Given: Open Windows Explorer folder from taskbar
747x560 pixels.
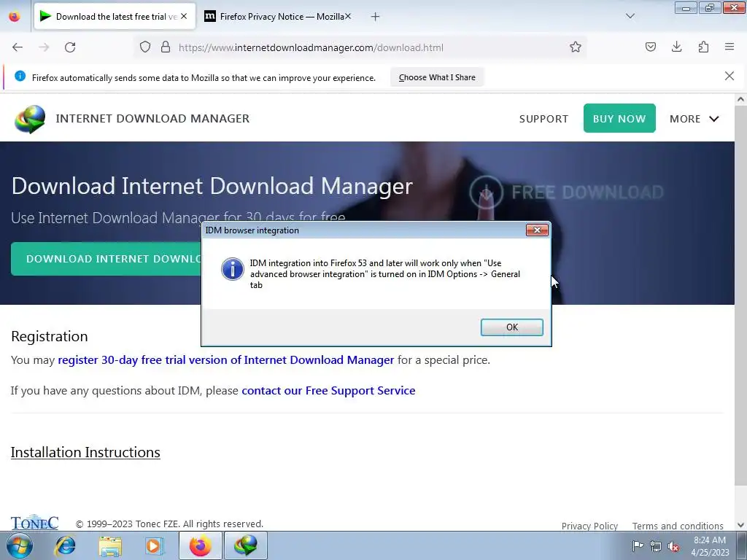Looking at the screenshot, I should coord(111,545).
